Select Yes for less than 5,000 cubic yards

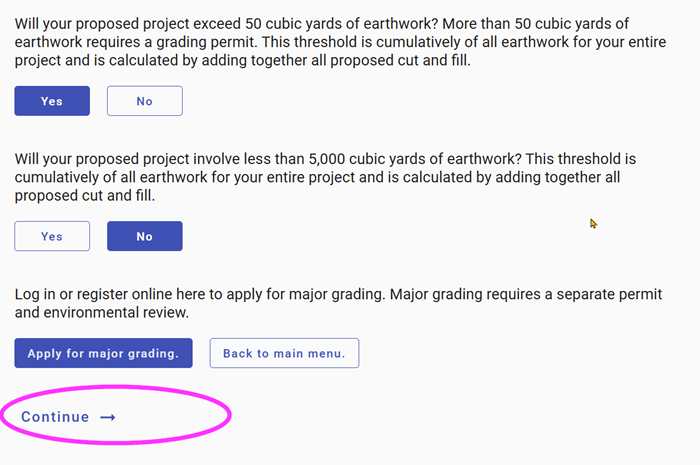coord(52,236)
